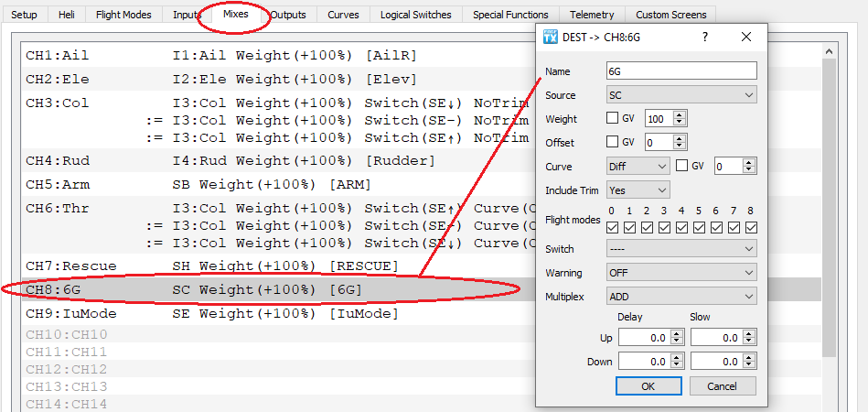This screenshot has height=412, width=868.
Task: Expand the Multiplex dropdown set to ADD
Action: (681, 296)
